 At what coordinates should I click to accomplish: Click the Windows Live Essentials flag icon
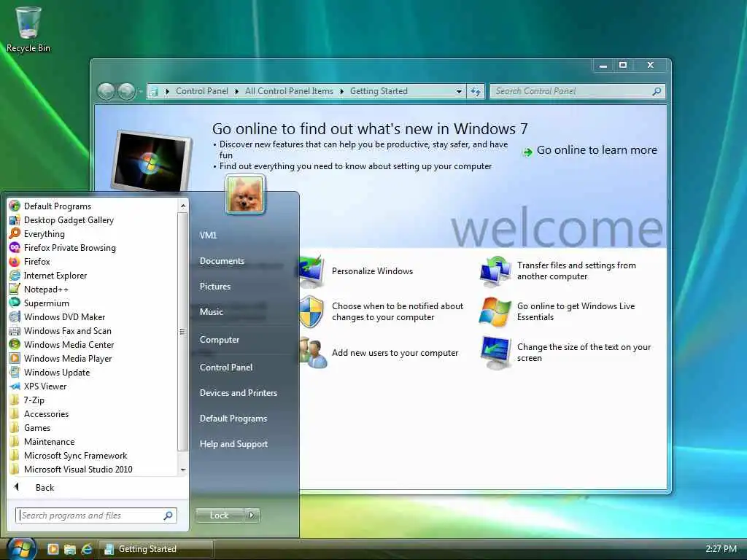[x=495, y=312]
